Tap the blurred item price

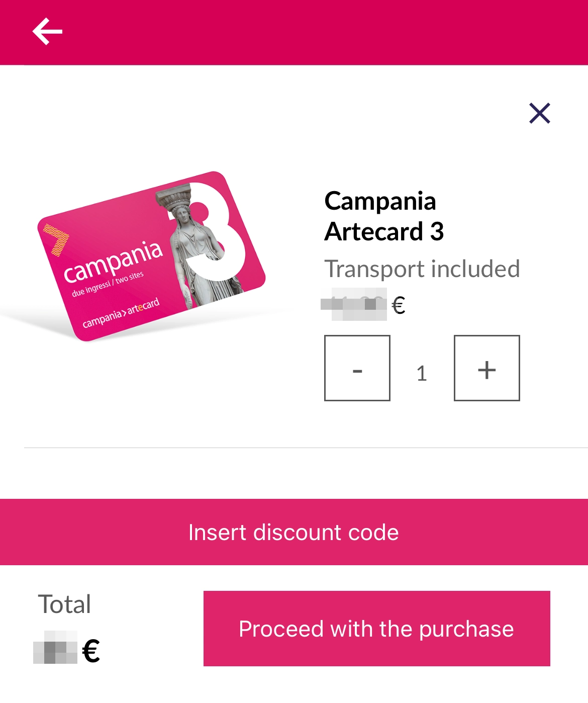[x=354, y=304]
